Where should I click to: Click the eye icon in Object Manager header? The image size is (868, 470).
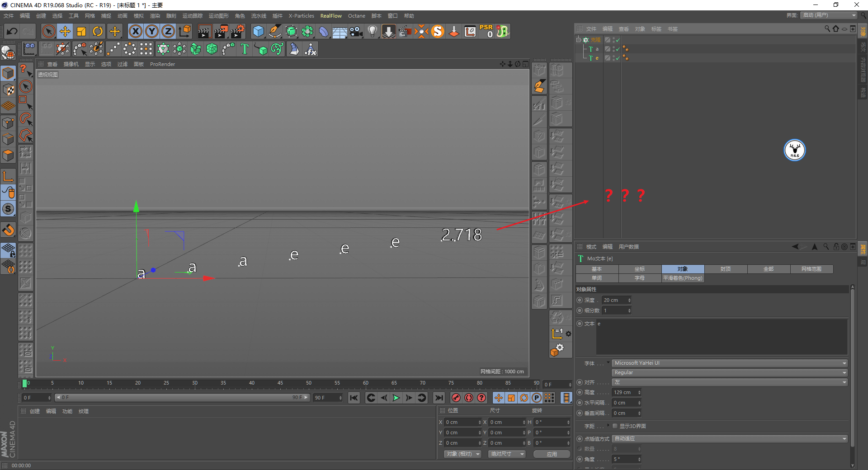(x=844, y=29)
